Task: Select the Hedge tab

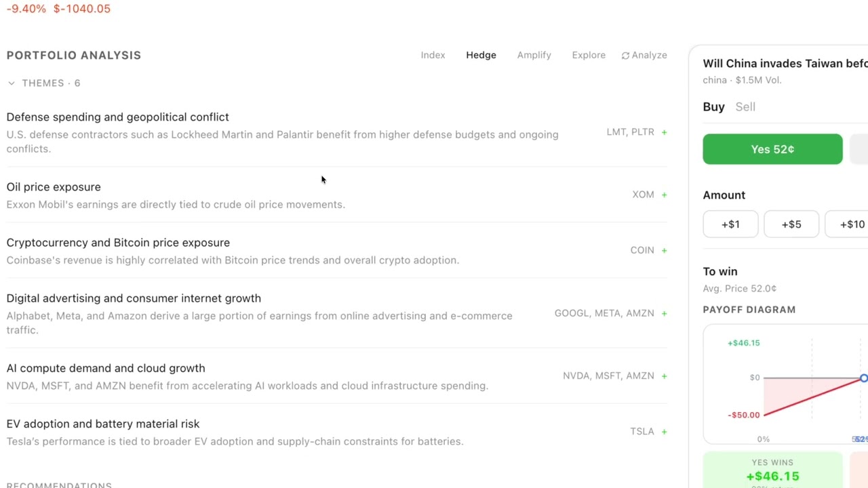Action: [x=481, y=55]
